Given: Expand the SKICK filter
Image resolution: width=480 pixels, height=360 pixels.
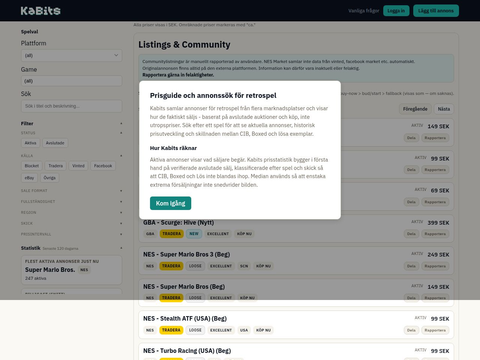Looking at the screenshot, I should (x=71, y=223).
